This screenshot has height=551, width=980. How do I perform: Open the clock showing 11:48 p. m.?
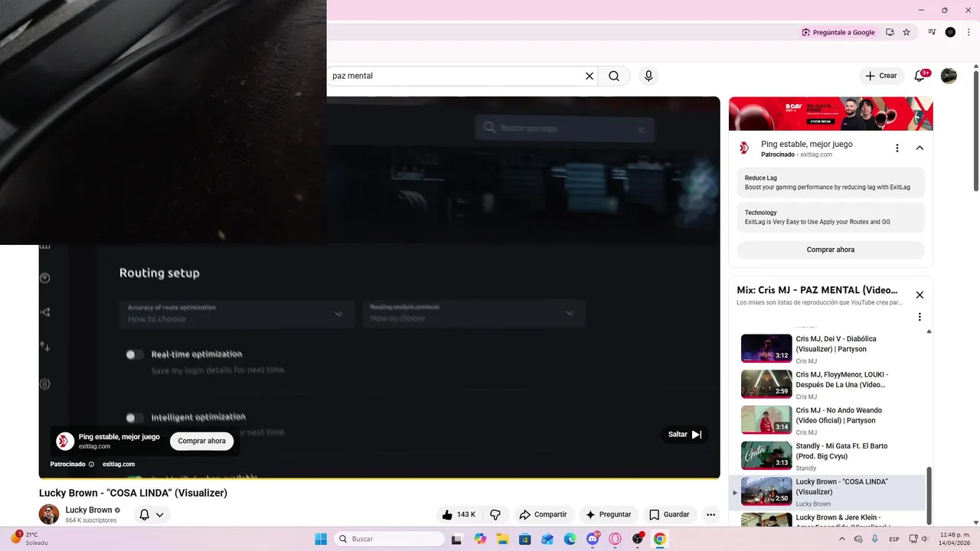[955, 539]
